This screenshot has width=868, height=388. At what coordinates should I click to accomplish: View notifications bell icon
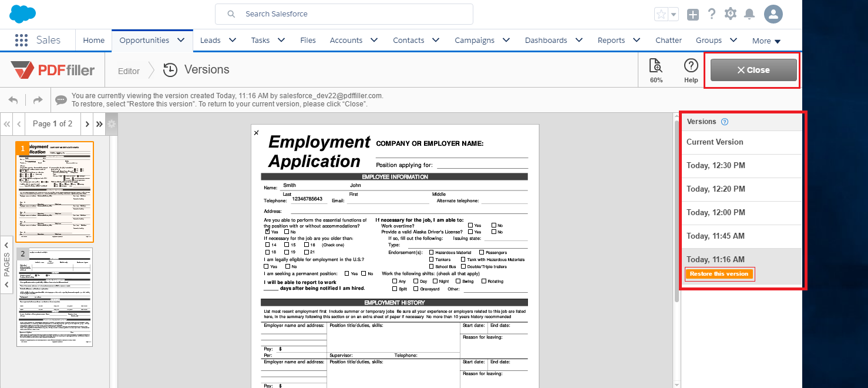coord(749,14)
